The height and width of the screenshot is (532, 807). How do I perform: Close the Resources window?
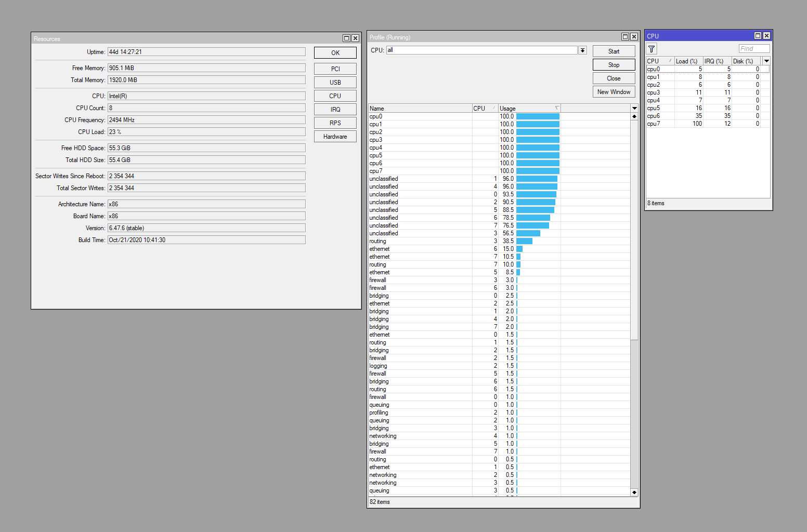355,38
